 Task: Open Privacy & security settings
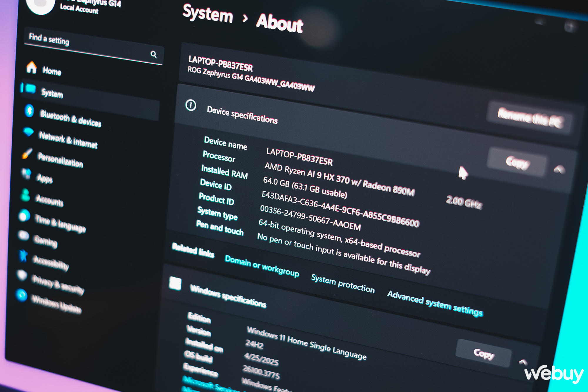[x=58, y=285]
